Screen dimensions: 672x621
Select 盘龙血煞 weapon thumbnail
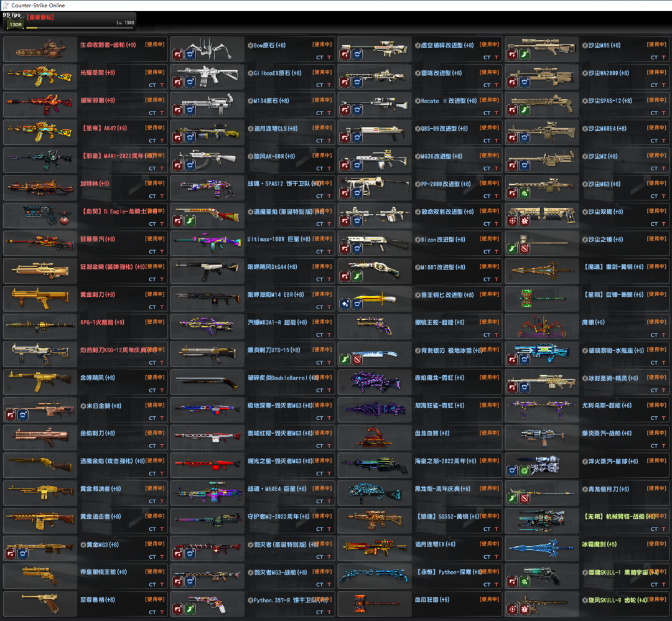coord(375,437)
